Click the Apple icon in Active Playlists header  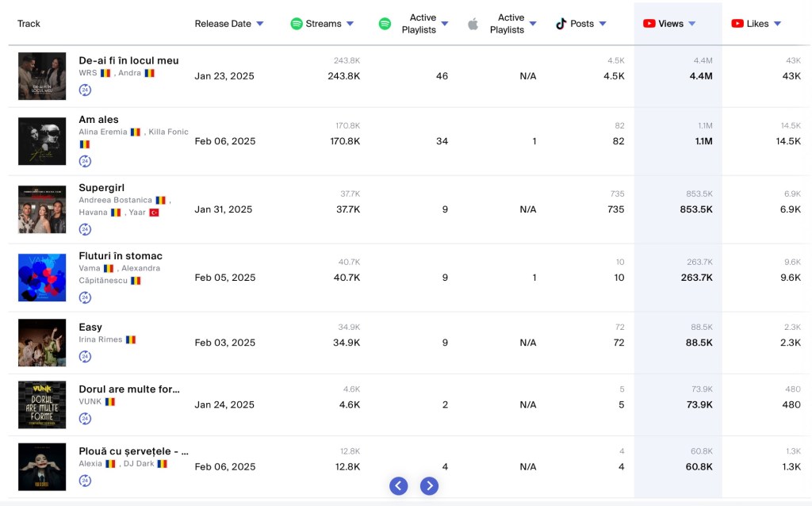(x=473, y=24)
